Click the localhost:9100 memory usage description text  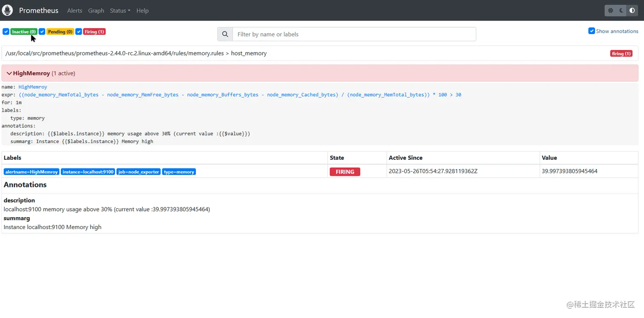pos(107,209)
